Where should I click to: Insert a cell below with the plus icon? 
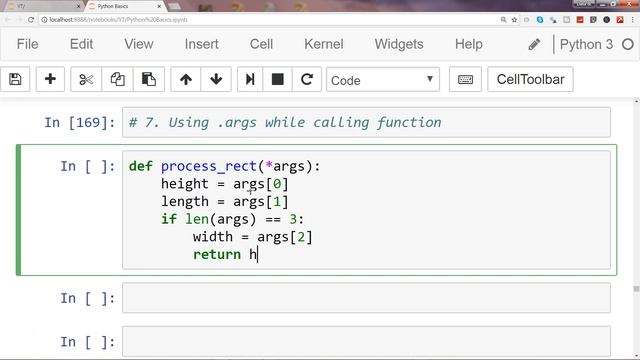click(50, 79)
